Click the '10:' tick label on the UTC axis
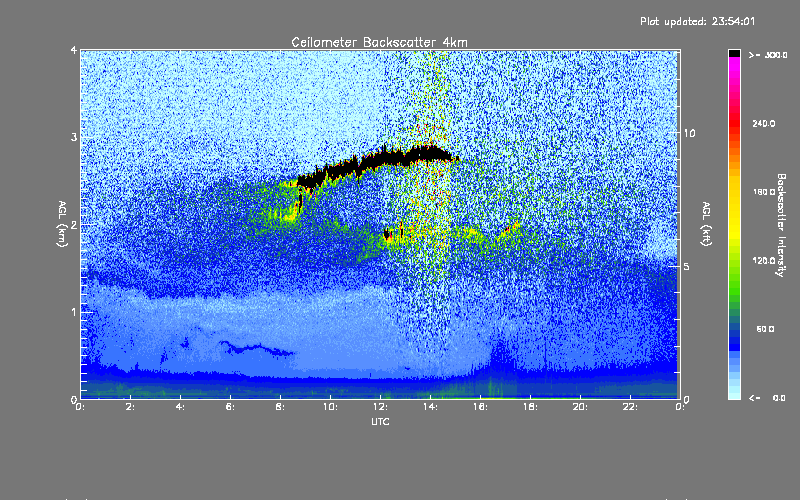Viewport: 800px width, 500px height. [x=330, y=407]
